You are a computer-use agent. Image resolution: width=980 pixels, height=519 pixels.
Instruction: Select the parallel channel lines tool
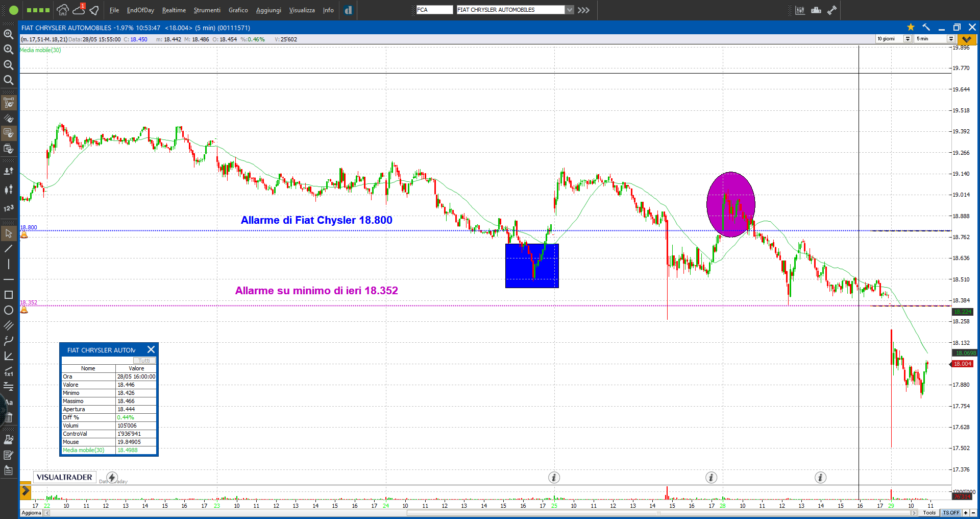[x=9, y=325]
